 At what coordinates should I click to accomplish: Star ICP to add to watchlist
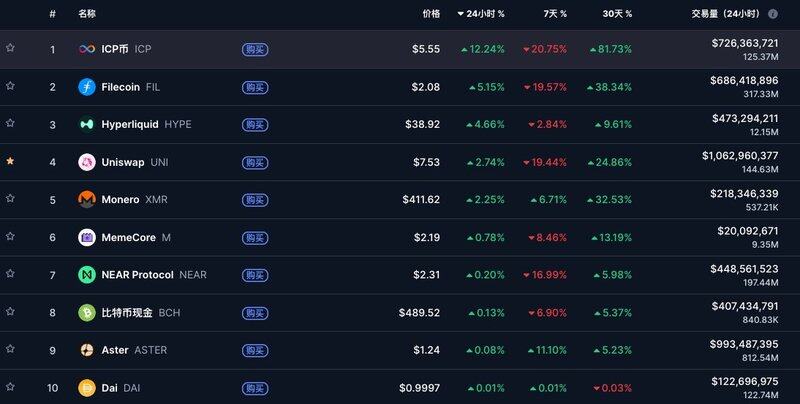(10, 47)
